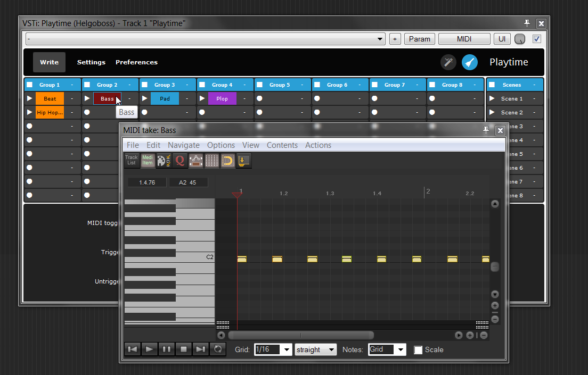
Task: Open the Edit menu
Action: (x=153, y=145)
